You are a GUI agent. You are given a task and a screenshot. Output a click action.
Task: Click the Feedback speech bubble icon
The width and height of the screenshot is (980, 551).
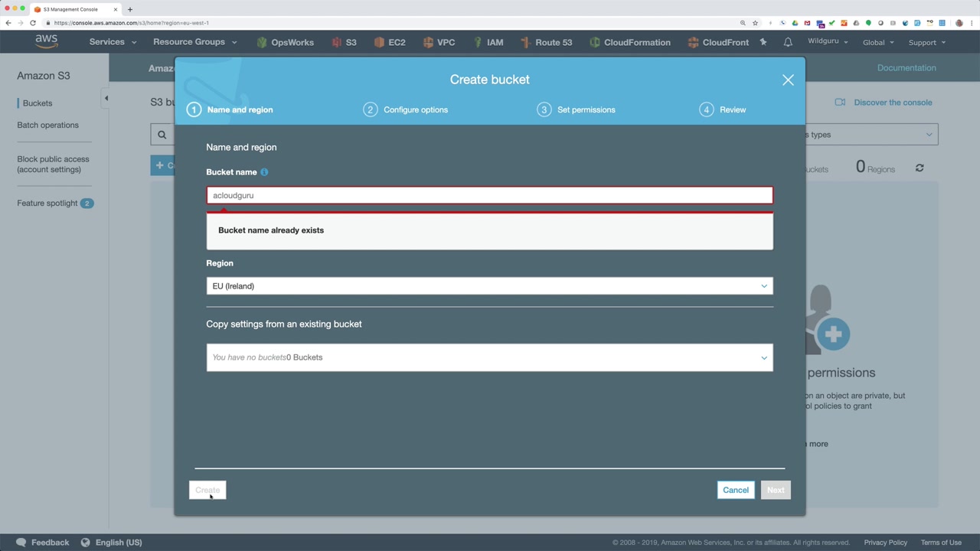21,543
